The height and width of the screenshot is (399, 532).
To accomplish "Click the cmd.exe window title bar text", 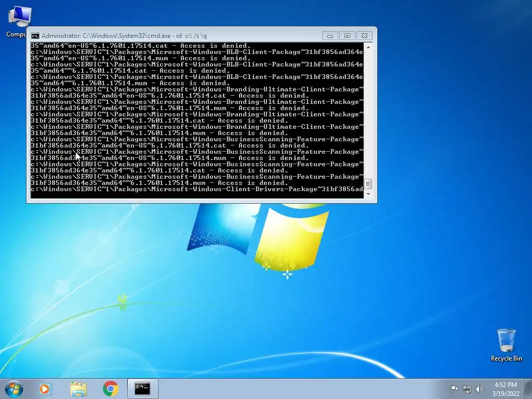I will [x=124, y=36].
